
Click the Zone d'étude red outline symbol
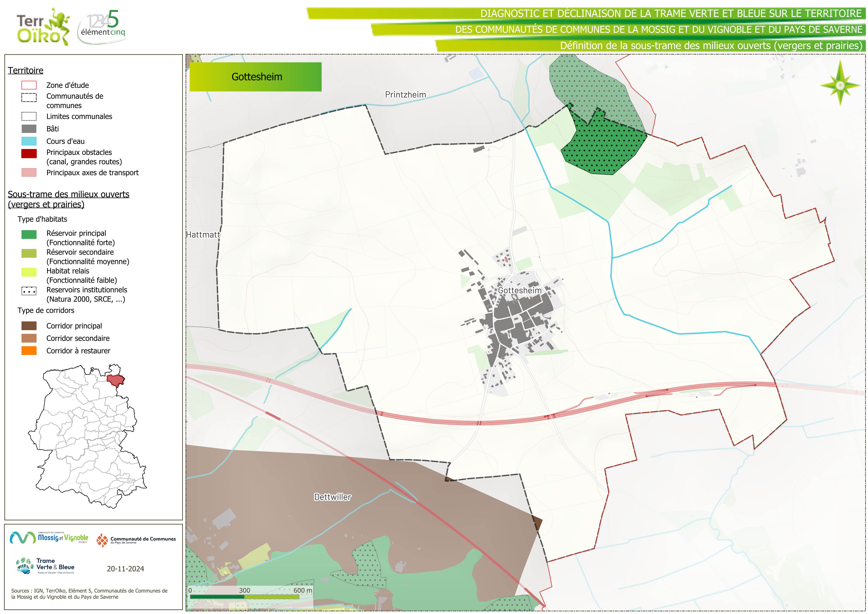29,85
